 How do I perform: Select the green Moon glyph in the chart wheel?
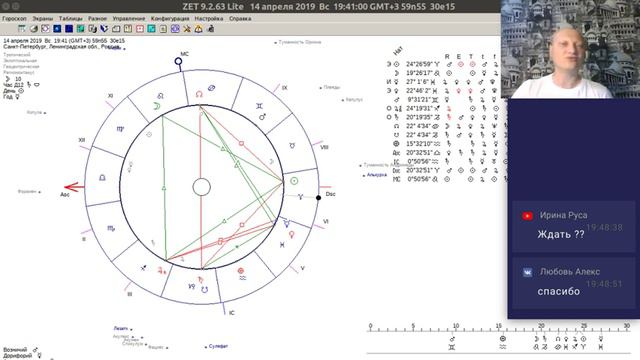coord(156,107)
